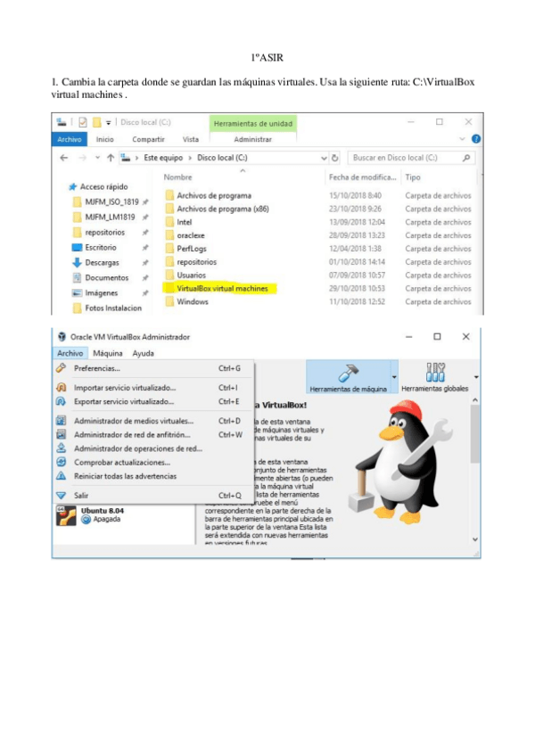535x756 pixels.
Task: Open MJFM_ISO_1819 quick access folder
Action: (111, 202)
